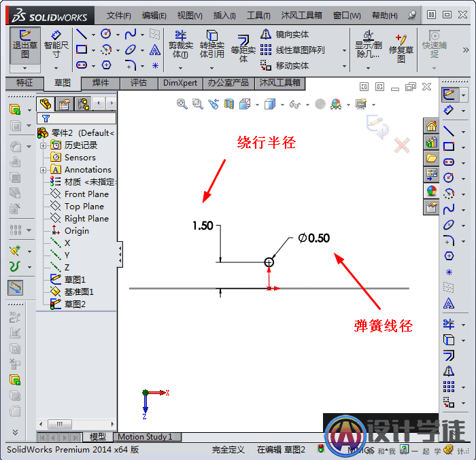Switch to the 焊件 ribbon tab
Viewport: 476px width, 460px height.
coord(101,83)
